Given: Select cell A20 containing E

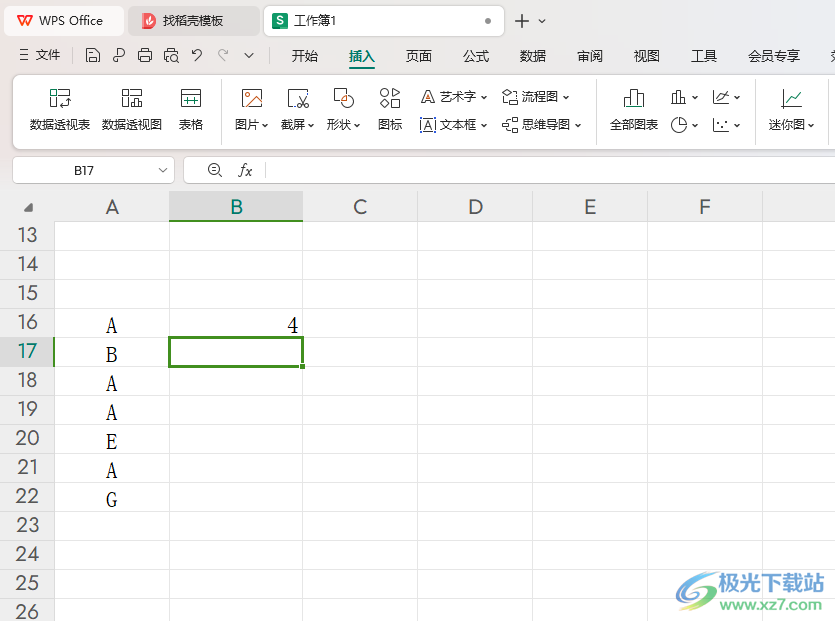Looking at the screenshot, I should click(x=112, y=439).
